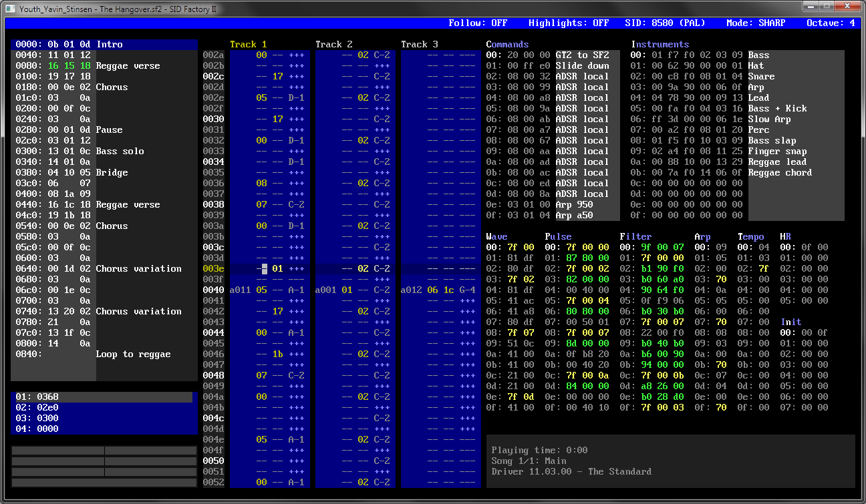866x504 pixels.
Task: Click sequence label a012 in Track 3
Action: 411,290
